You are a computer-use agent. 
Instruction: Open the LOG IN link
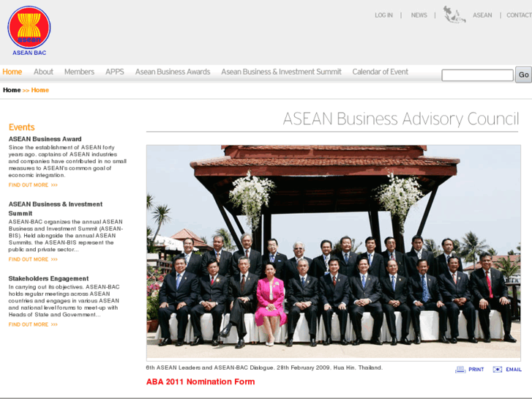pyautogui.click(x=383, y=15)
